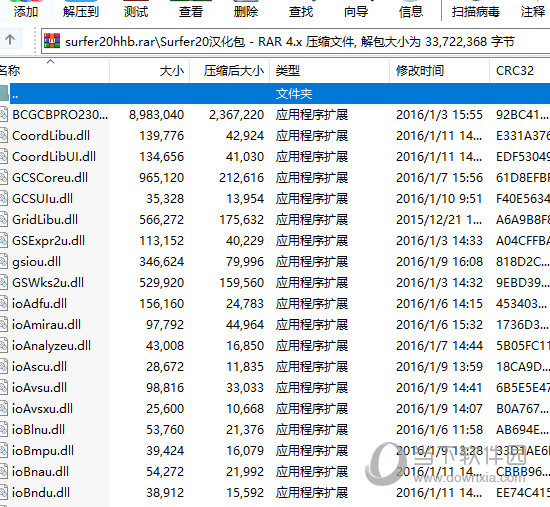Select file ioBlnu.dll
Screen dimensions: 550x507
[39, 429]
